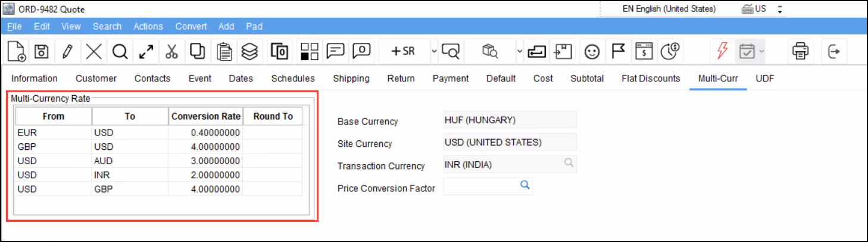This screenshot has height=242, width=868.
Task: Open the Convert menu
Action: tap(191, 26)
